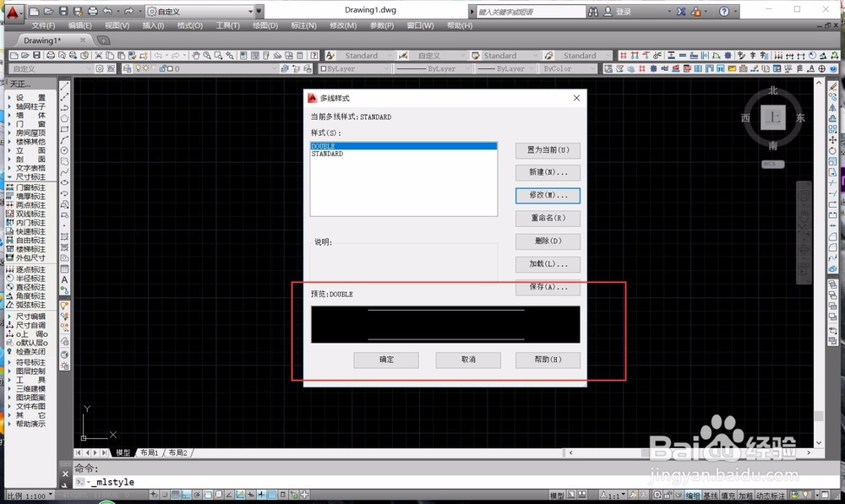Click the Zoom realtime magnifier icon
The image size is (845, 504).
point(207,56)
